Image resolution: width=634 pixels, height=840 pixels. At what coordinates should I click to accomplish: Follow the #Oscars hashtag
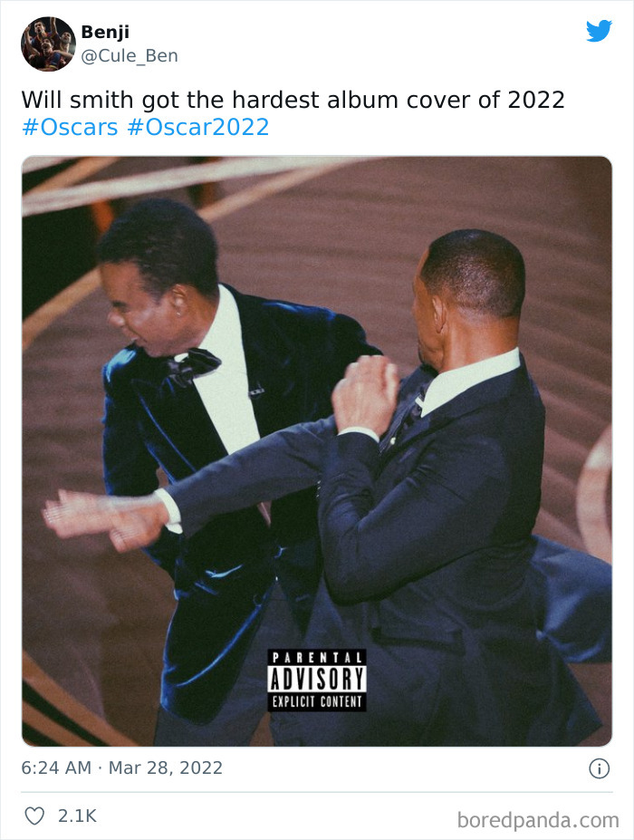click(x=70, y=127)
